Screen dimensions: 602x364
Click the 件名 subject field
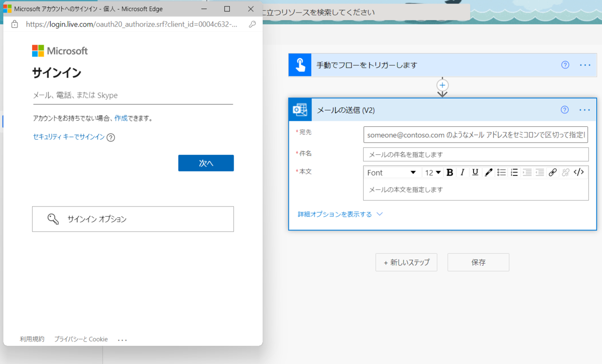pyautogui.click(x=476, y=154)
